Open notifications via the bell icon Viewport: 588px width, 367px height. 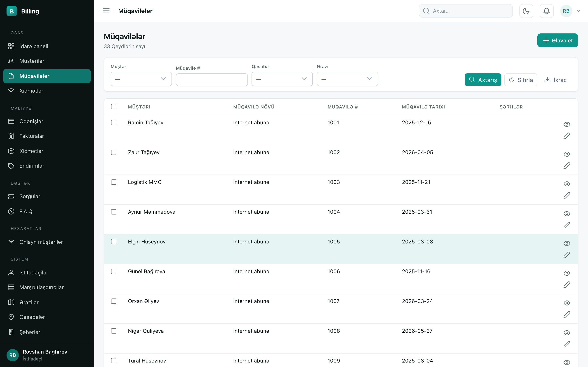coord(546,11)
